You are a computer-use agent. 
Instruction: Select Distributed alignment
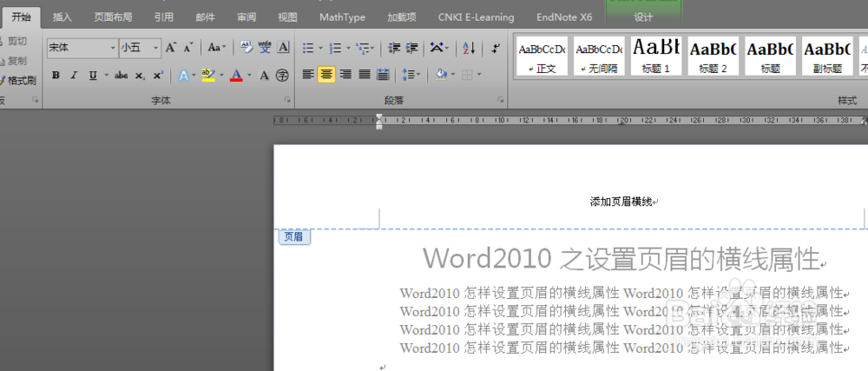coord(383,74)
